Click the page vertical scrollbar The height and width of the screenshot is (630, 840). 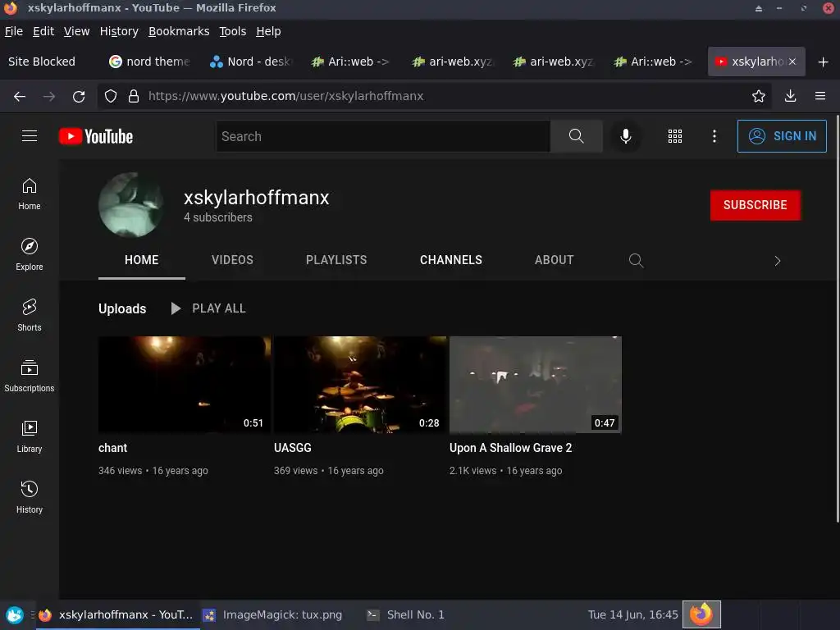[x=837, y=318]
